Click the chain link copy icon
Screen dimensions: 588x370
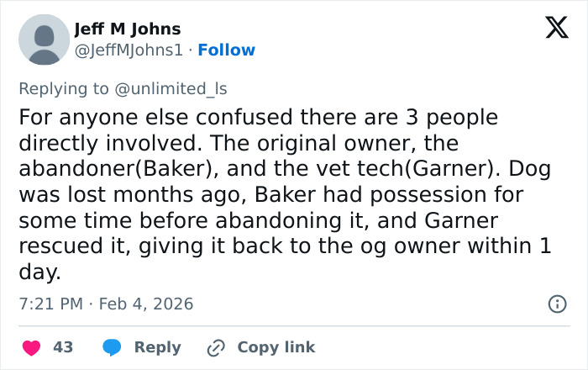click(215, 347)
